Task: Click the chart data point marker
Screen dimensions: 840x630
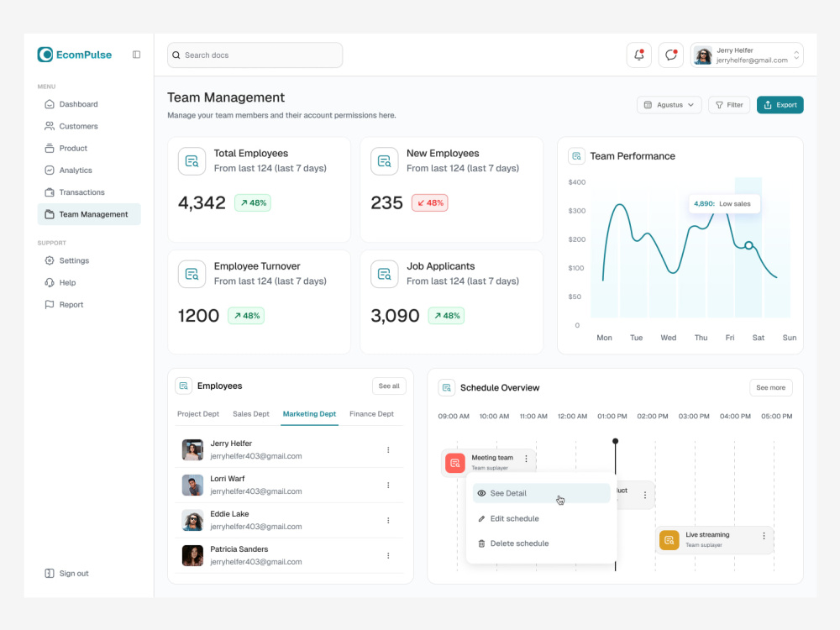Action: [749, 245]
